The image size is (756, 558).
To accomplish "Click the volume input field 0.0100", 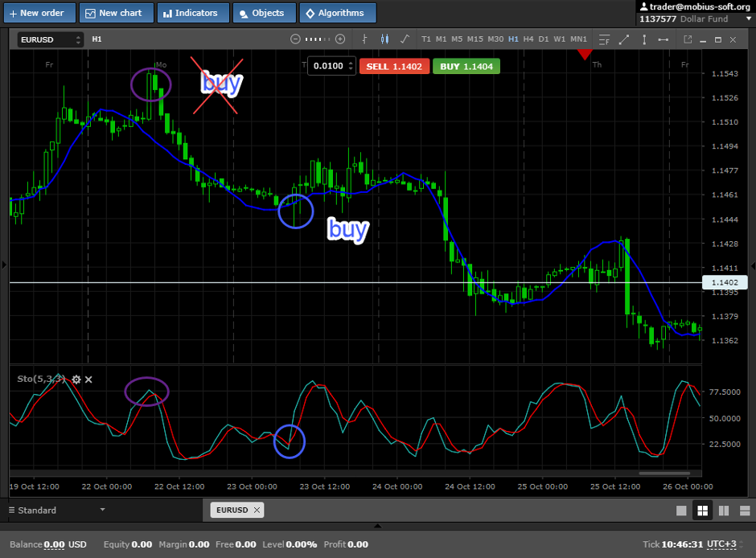I will point(328,66).
